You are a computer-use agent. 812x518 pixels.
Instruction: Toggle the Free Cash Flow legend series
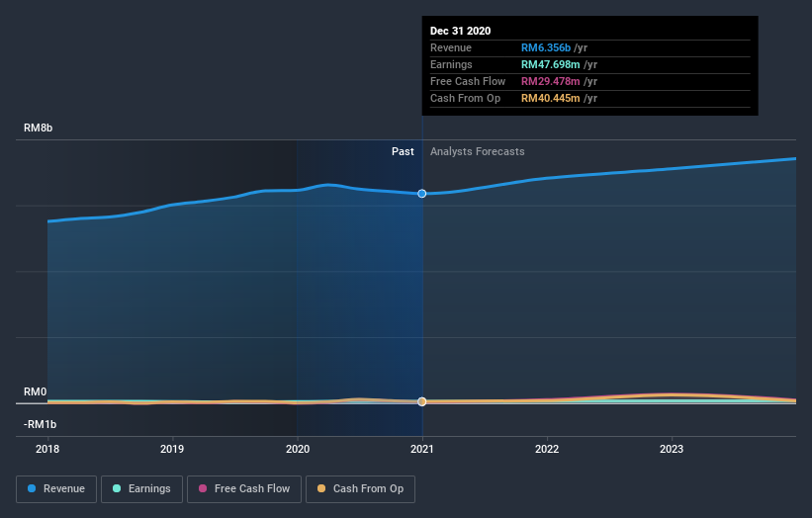(244, 489)
